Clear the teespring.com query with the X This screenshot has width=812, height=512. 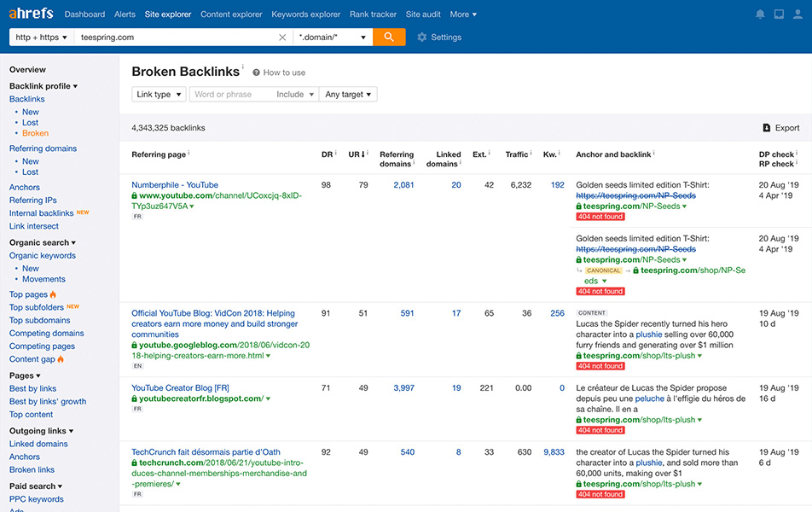282,37
